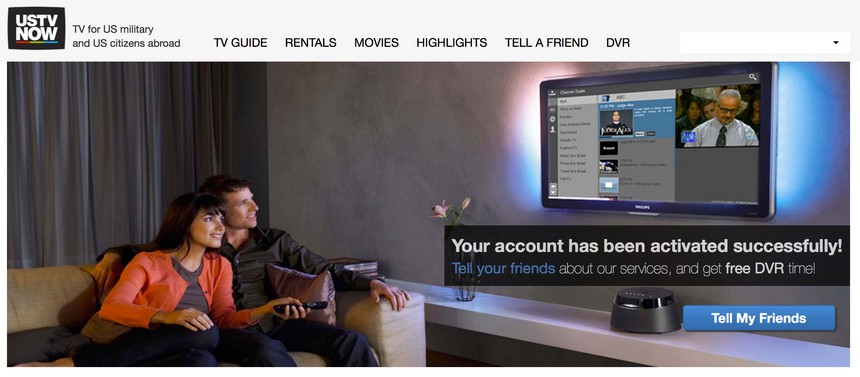860x377 pixels.
Task: Open the account dropdown arrow
Action: click(x=836, y=42)
